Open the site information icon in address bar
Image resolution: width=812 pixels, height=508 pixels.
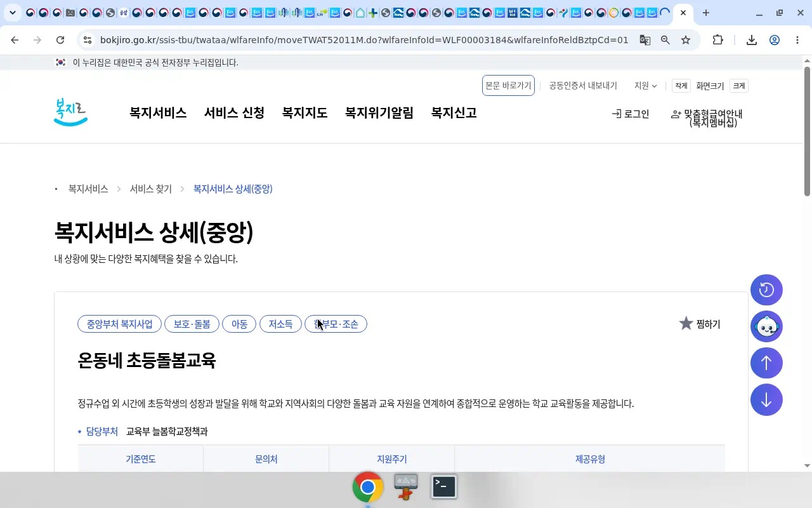(x=88, y=40)
